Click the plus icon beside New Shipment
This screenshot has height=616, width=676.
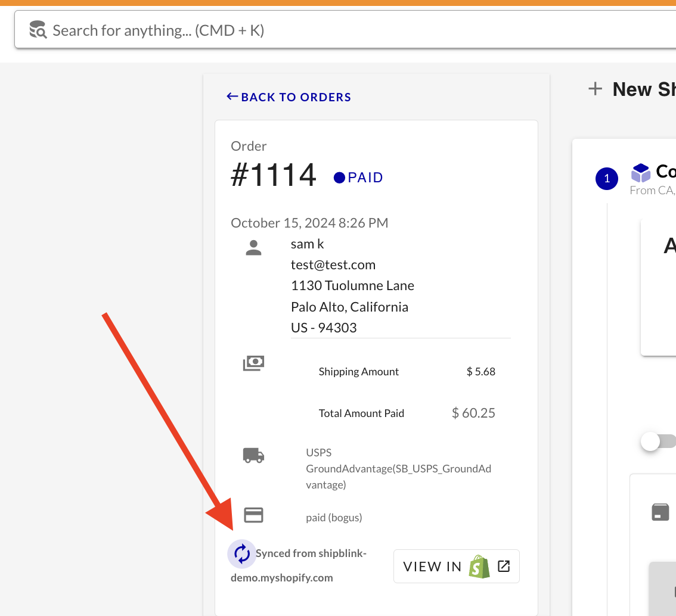pyautogui.click(x=595, y=89)
